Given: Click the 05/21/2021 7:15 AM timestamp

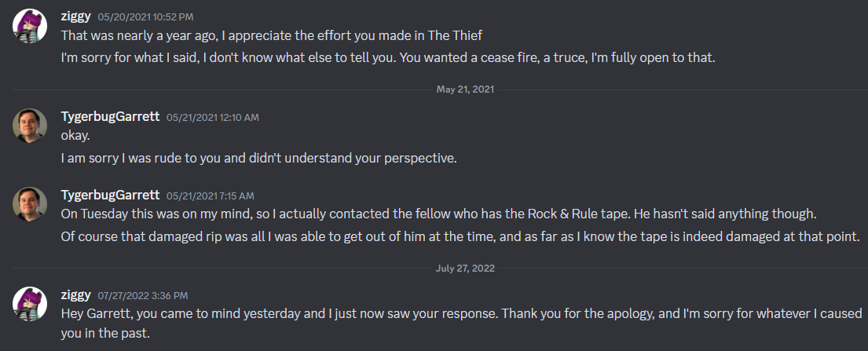Looking at the screenshot, I should (x=210, y=196).
